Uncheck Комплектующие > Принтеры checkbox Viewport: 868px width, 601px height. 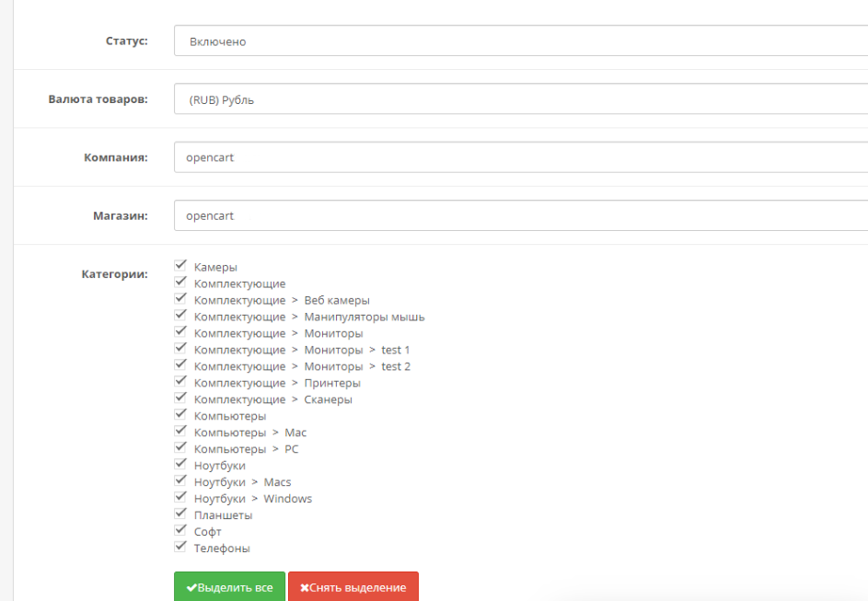click(180, 382)
